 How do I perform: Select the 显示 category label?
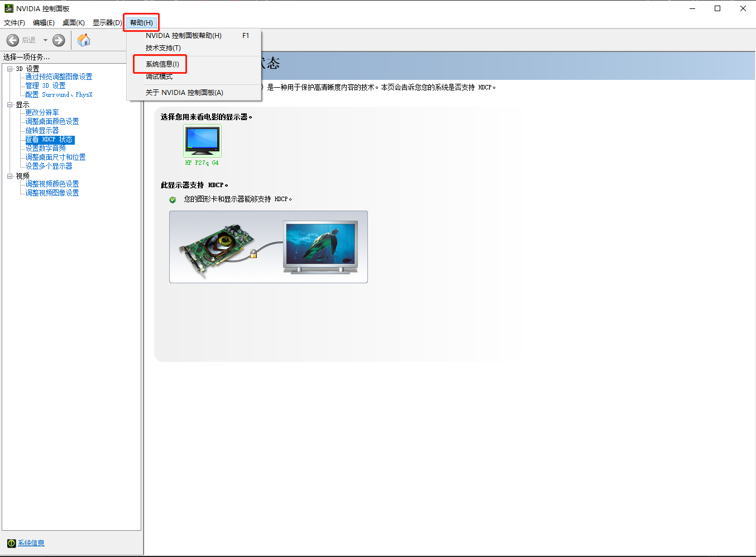coord(22,105)
